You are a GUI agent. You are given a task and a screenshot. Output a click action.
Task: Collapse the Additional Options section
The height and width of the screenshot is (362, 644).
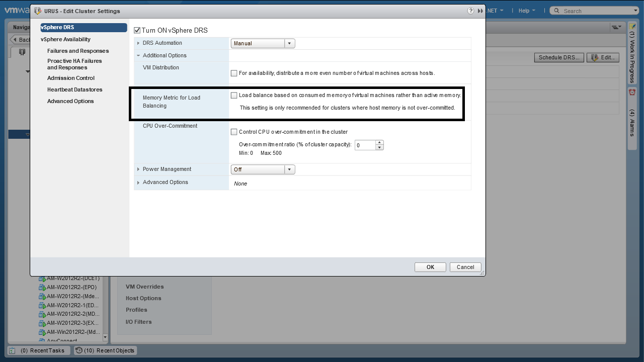pos(138,56)
